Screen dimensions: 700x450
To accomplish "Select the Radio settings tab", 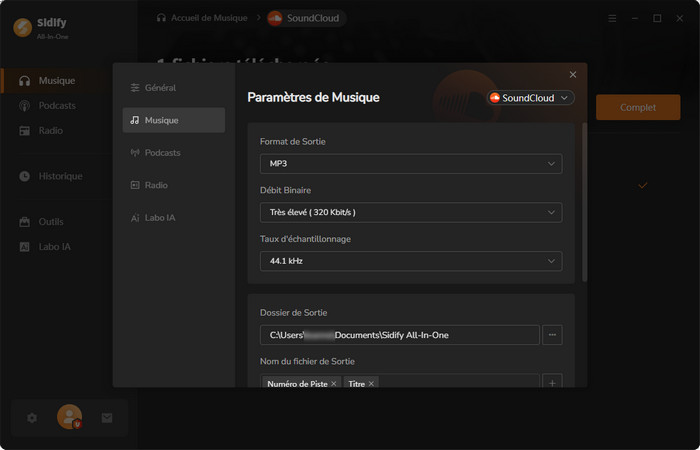I will point(174,185).
